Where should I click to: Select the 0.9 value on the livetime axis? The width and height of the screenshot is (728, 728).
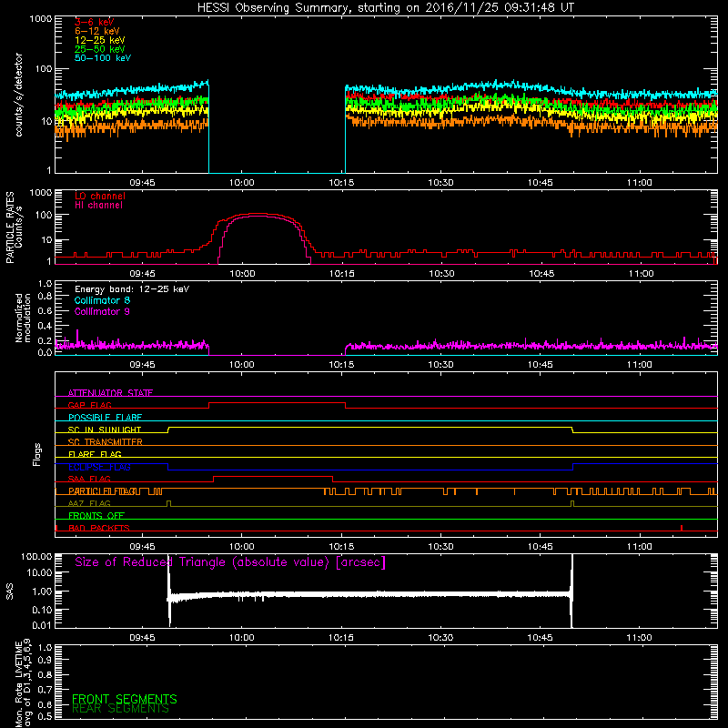(45, 661)
